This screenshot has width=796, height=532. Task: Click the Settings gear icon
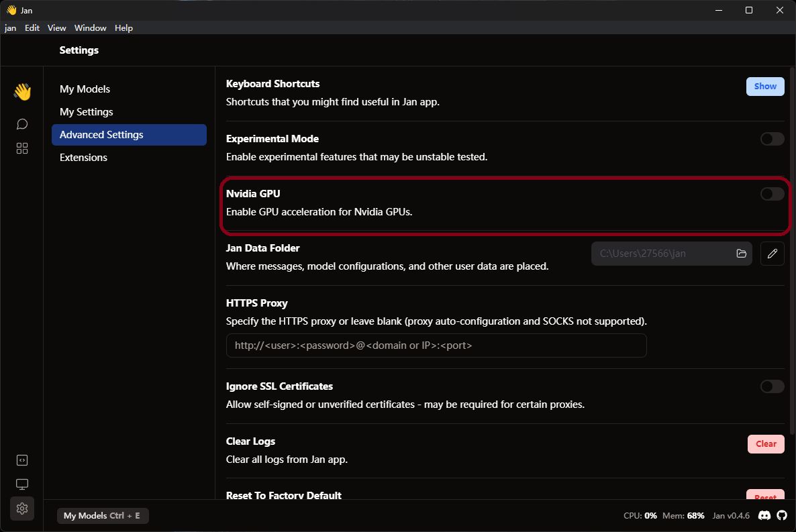pos(22,509)
